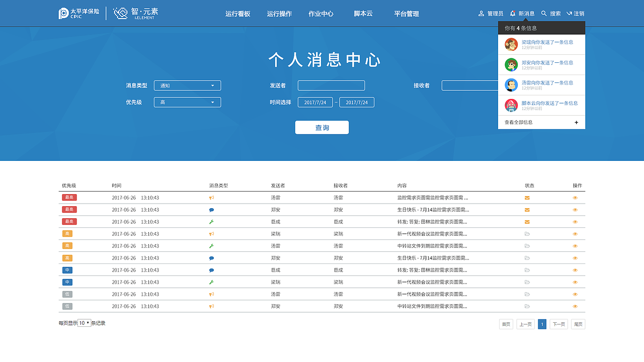Click the 注销 logout icon
The height and width of the screenshot is (362, 644).
pyautogui.click(x=570, y=14)
